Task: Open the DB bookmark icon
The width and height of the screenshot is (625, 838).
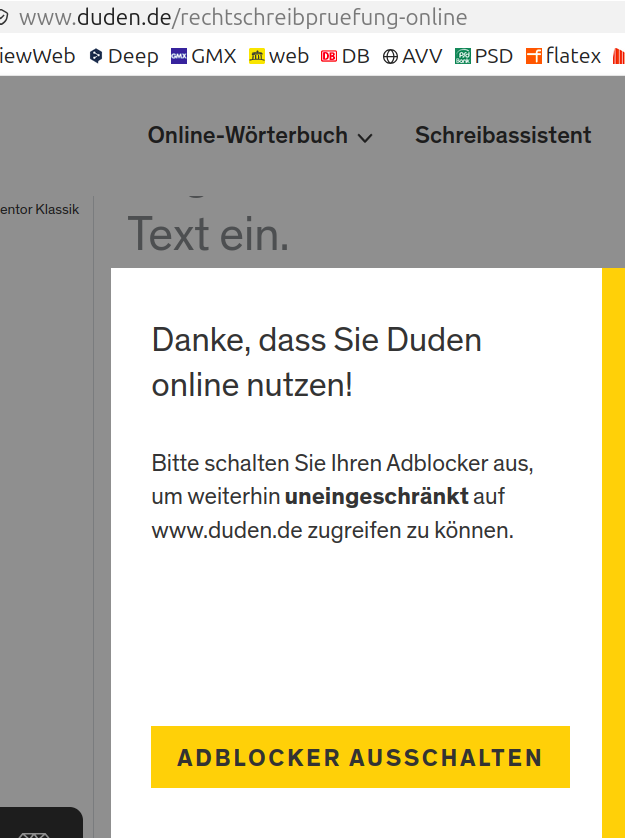Action: [x=329, y=56]
